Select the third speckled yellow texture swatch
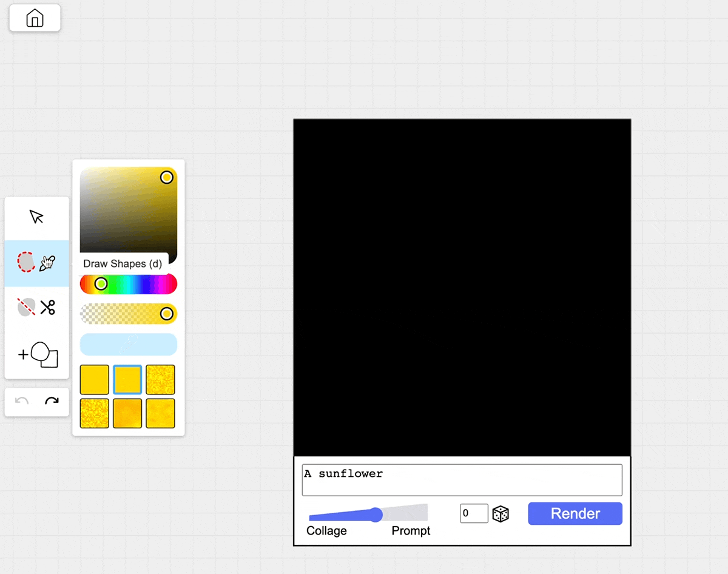Screen dimensions: 728x574 [x=161, y=380]
